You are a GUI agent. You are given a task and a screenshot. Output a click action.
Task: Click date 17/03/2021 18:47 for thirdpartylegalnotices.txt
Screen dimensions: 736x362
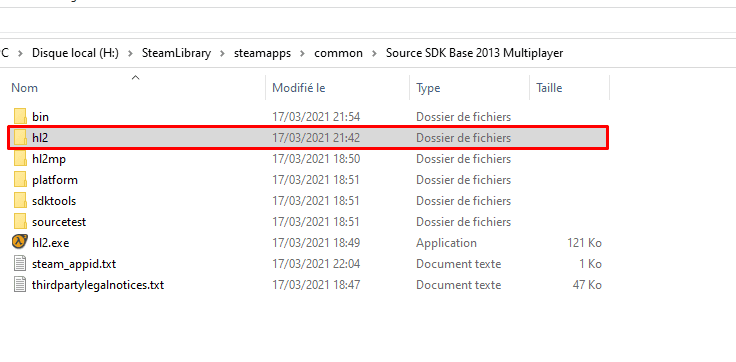click(x=316, y=285)
